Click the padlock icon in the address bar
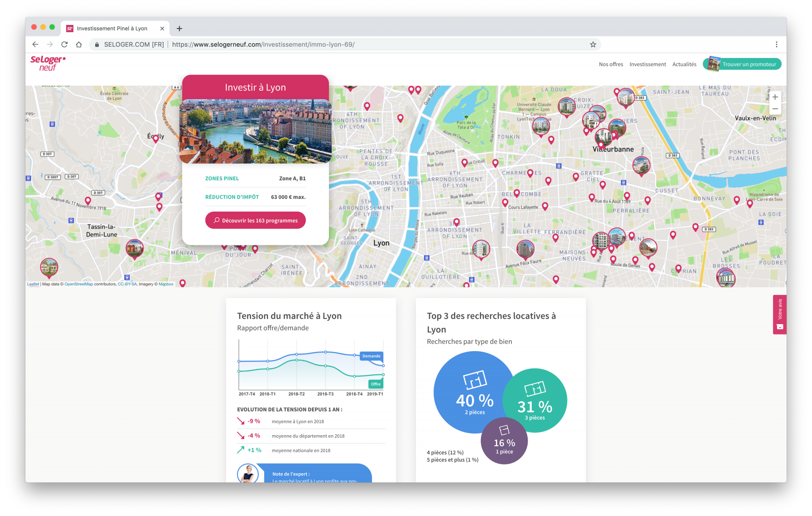Viewport: 812px width, 516px height. [x=96, y=44]
